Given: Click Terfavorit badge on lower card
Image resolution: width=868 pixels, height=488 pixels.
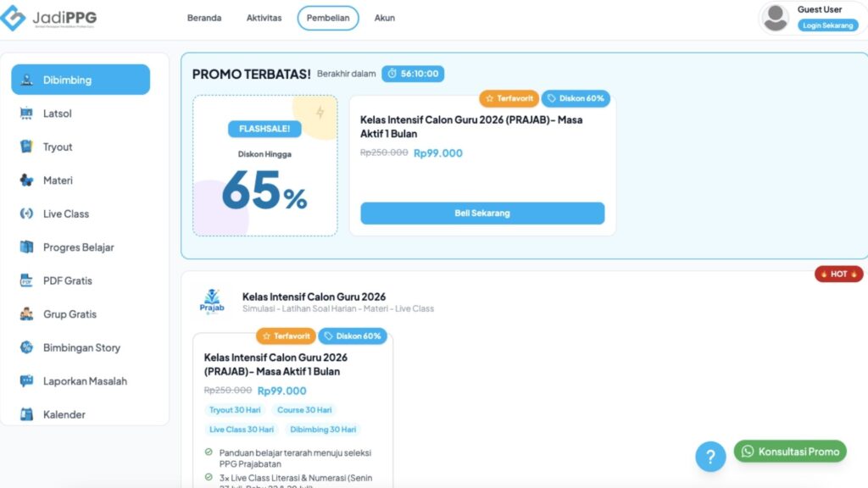Looking at the screenshot, I should pyautogui.click(x=286, y=335).
